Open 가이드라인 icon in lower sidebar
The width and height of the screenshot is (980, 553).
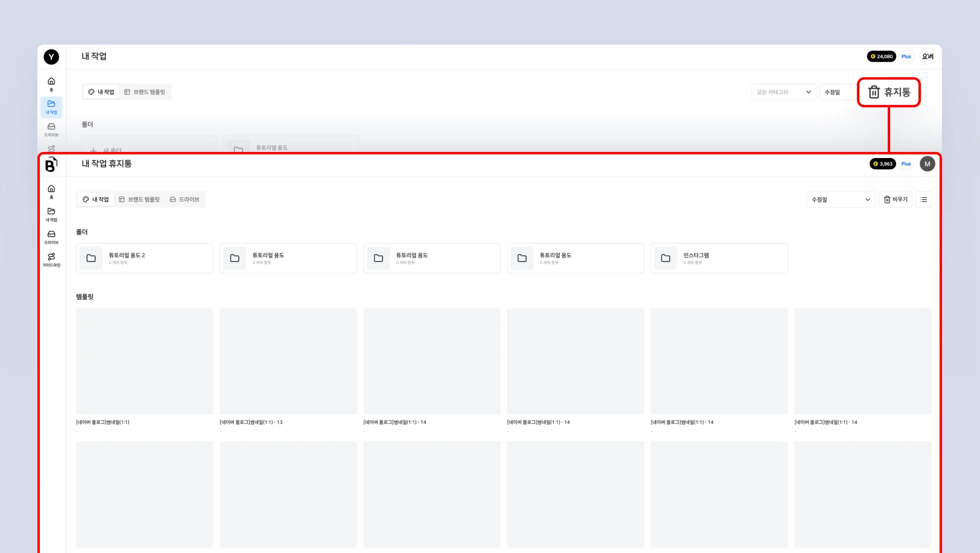51,260
